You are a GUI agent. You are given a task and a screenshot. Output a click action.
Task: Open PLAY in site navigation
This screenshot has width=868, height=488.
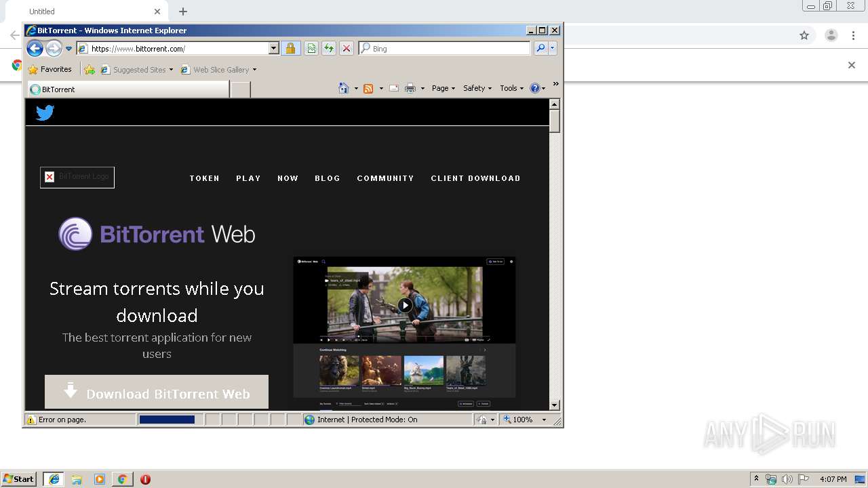point(248,178)
